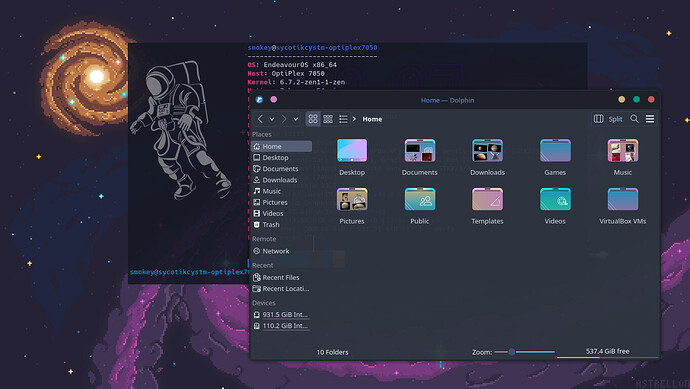
Task: Select Documents in the Places panel
Action: (281, 169)
